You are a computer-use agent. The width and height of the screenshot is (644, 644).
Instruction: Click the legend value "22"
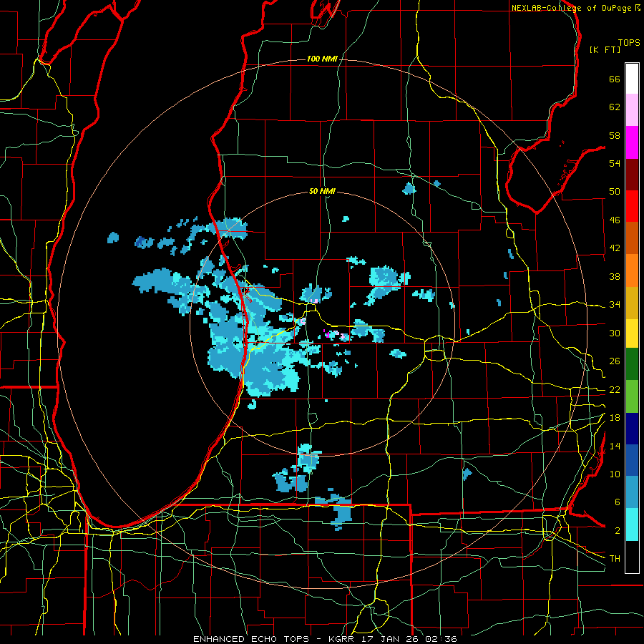(615, 389)
